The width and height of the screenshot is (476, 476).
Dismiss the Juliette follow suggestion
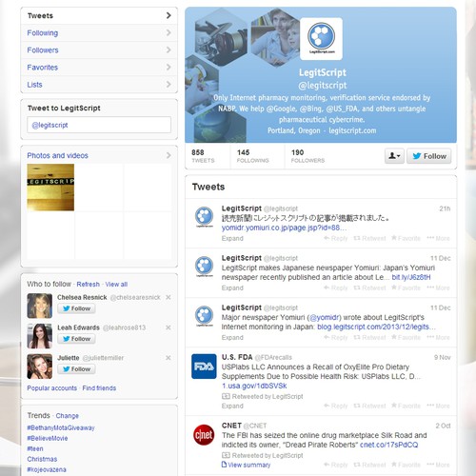click(169, 358)
